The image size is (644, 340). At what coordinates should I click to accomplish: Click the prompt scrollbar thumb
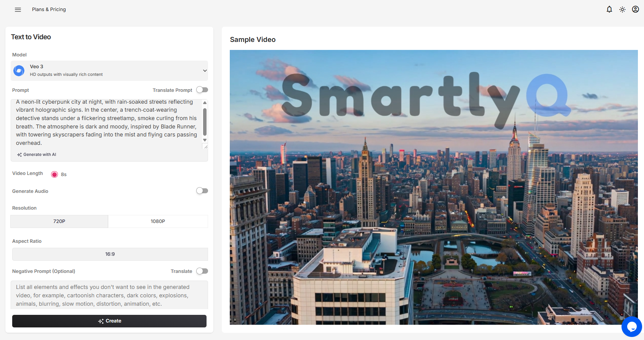205,122
